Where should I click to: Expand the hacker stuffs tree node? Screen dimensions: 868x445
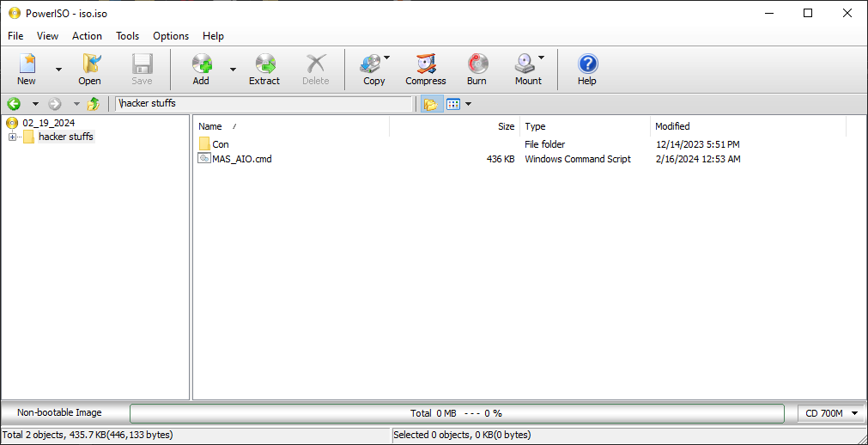(x=12, y=137)
